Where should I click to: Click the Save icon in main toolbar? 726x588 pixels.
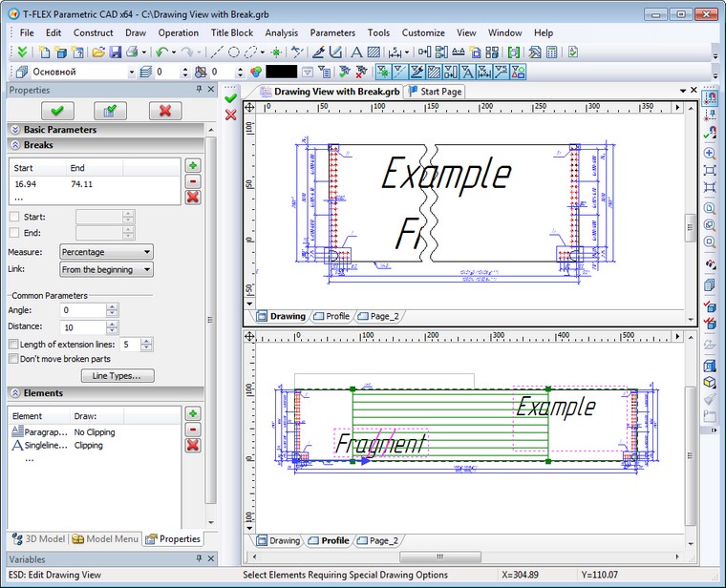tap(116, 52)
